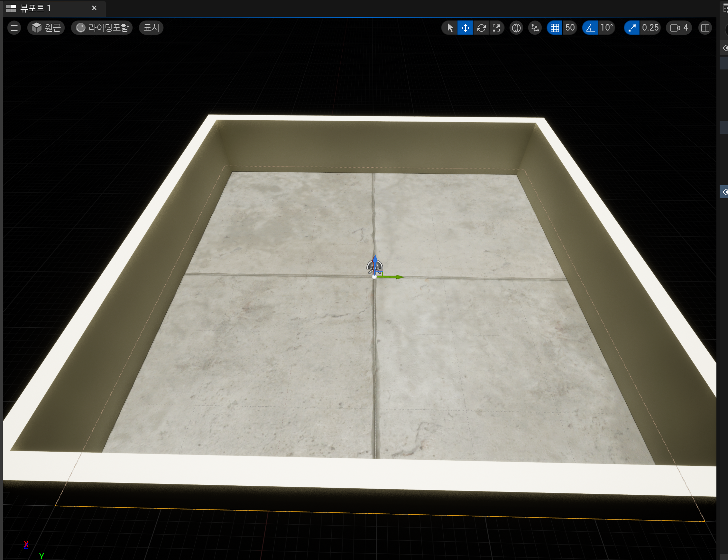Screen dimensions: 728x560
Task: Toggle grid snapping on/off
Action: 555,28
